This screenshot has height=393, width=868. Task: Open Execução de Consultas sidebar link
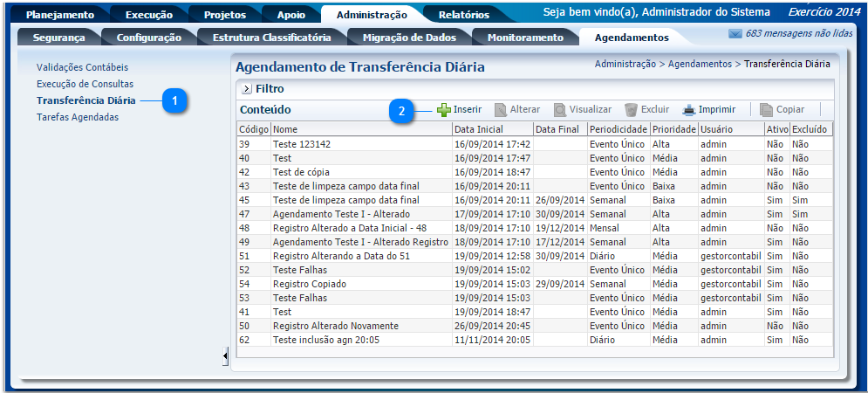(85, 84)
